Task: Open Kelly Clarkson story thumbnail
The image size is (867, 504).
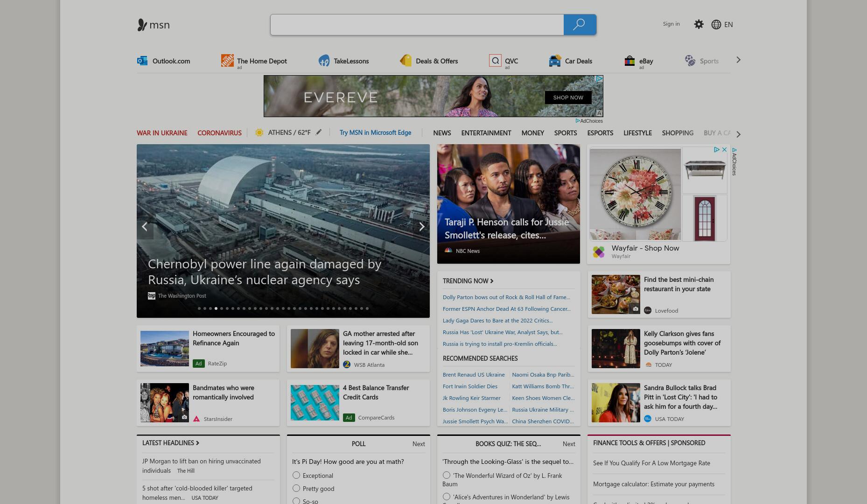Action: pyautogui.click(x=615, y=349)
